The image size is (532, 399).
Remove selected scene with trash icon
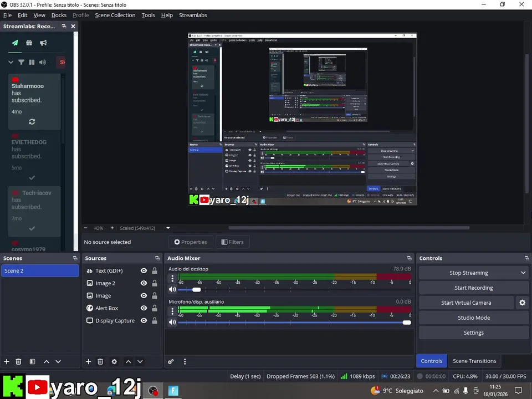19,361
